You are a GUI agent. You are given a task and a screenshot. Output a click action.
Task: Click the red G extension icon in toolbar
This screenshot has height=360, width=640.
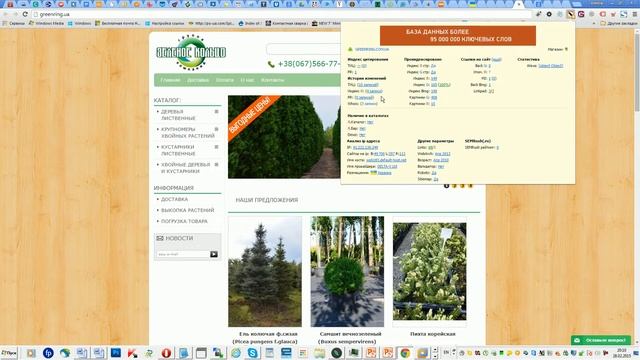tap(581, 14)
